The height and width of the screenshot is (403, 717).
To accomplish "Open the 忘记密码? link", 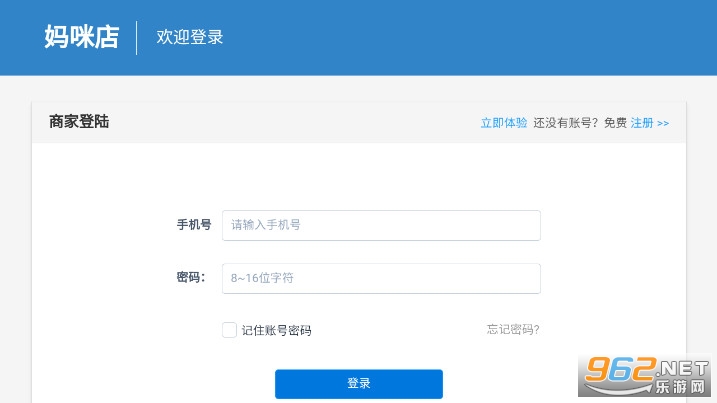I will click(x=513, y=329).
